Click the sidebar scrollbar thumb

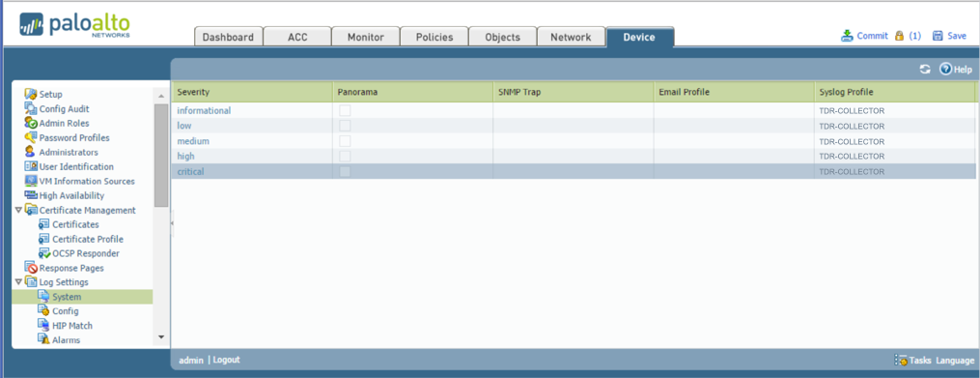(x=160, y=156)
